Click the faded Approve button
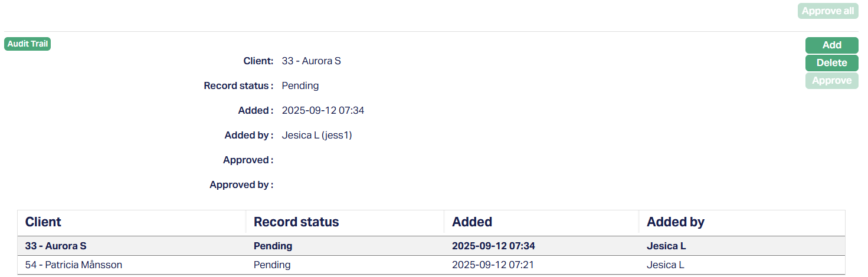 [831, 81]
